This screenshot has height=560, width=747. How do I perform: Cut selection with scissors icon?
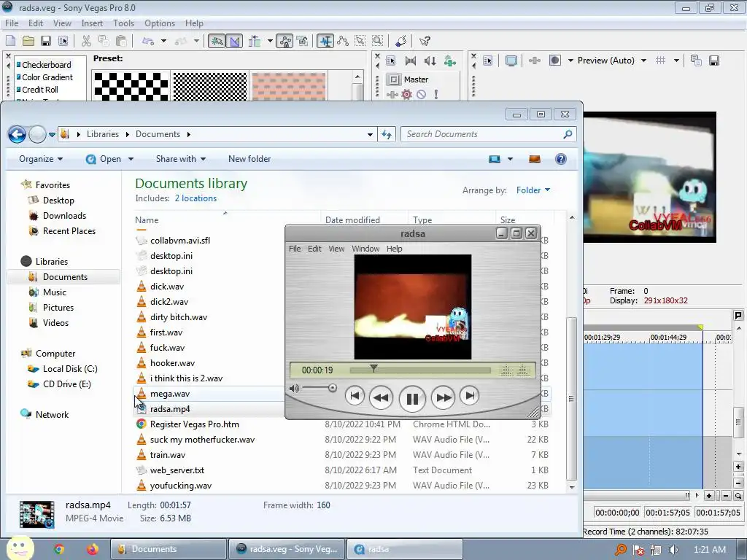point(86,42)
